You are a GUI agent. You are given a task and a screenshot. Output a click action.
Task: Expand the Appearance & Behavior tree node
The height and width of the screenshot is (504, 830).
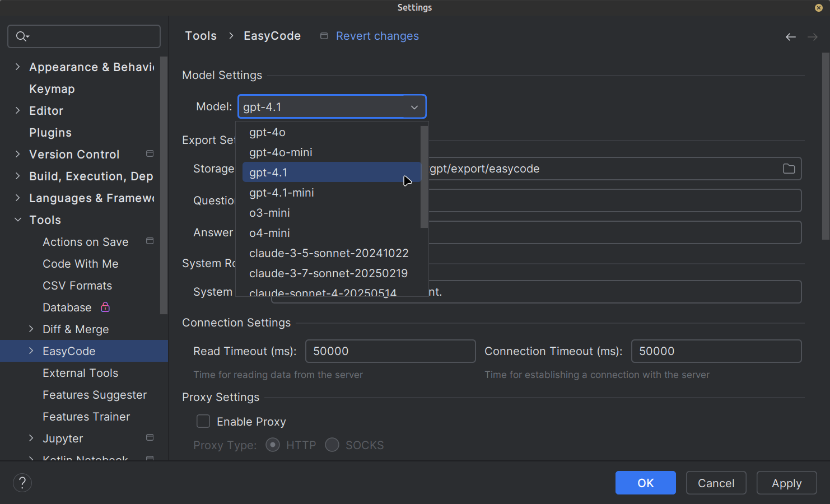(18, 67)
